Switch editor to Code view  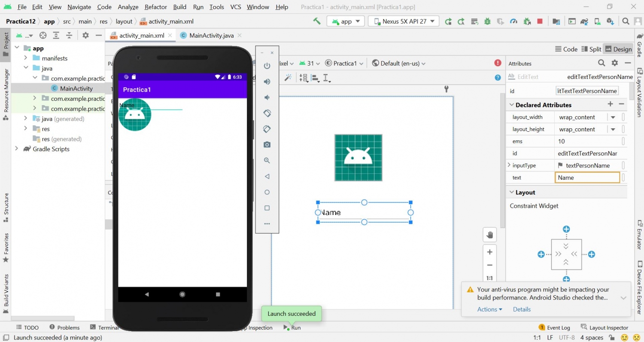(566, 49)
